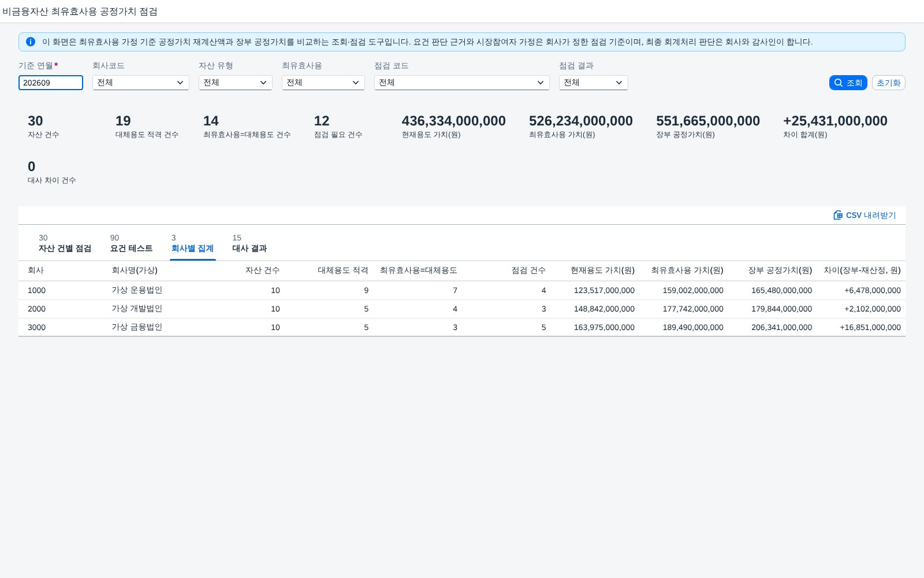
Task: Select company code 1000 row cell
Action: 36,290
